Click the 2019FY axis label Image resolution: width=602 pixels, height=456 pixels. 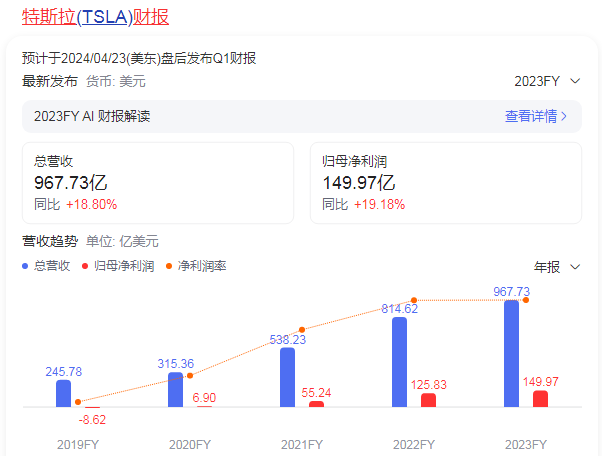[x=78, y=444]
